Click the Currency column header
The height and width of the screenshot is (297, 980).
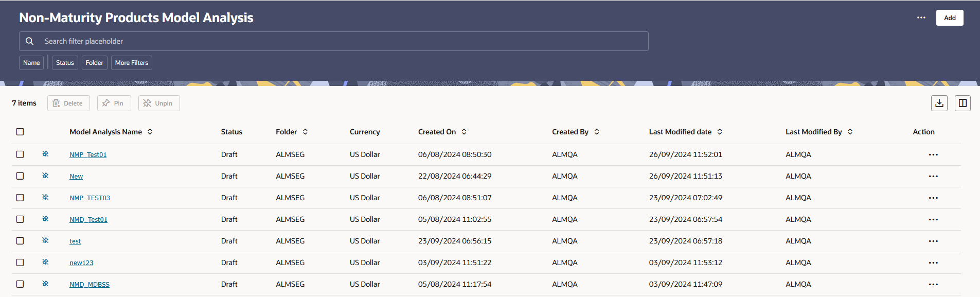(x=365, y=132)
